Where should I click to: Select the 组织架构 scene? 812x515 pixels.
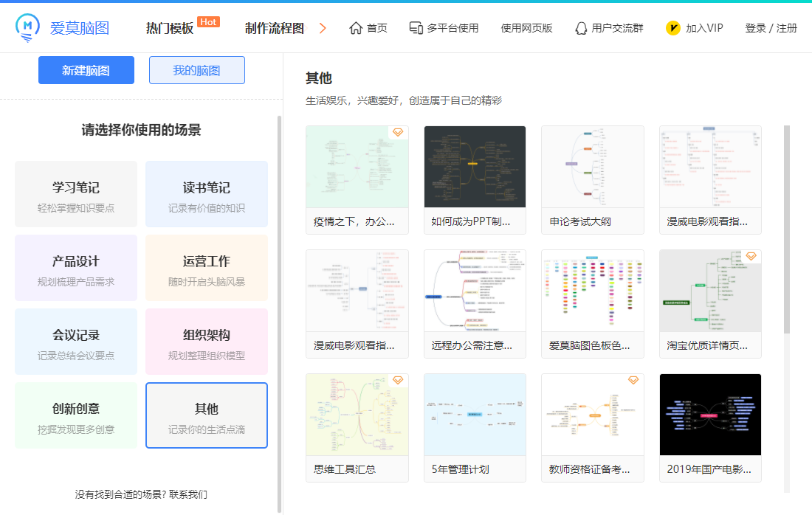point(207,341)
